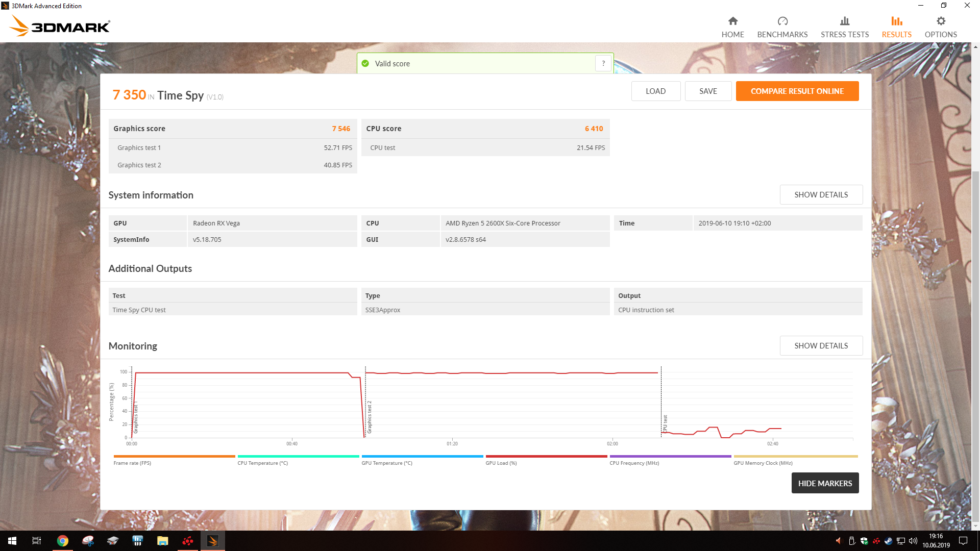The height and width of the screenshot is (551, 980).
Task: Click the Save result button
Action: pyautogui.click(x=707, y=91)
